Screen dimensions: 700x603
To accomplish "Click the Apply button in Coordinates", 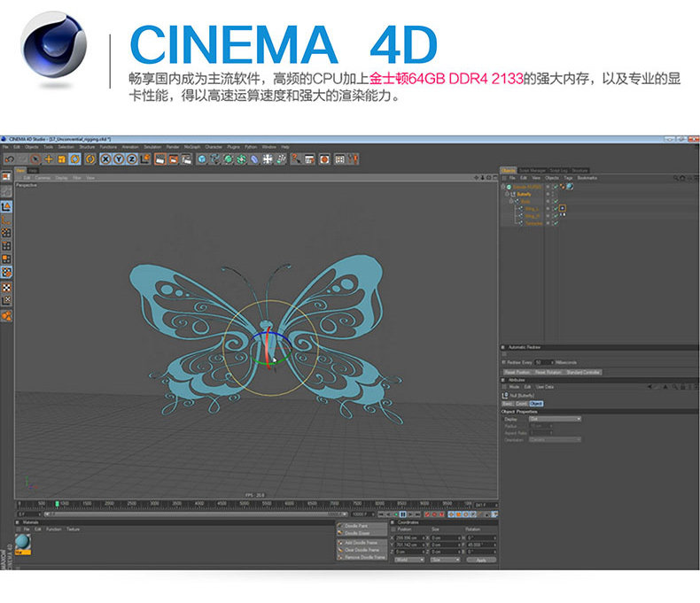I will (x=481, y=560).
